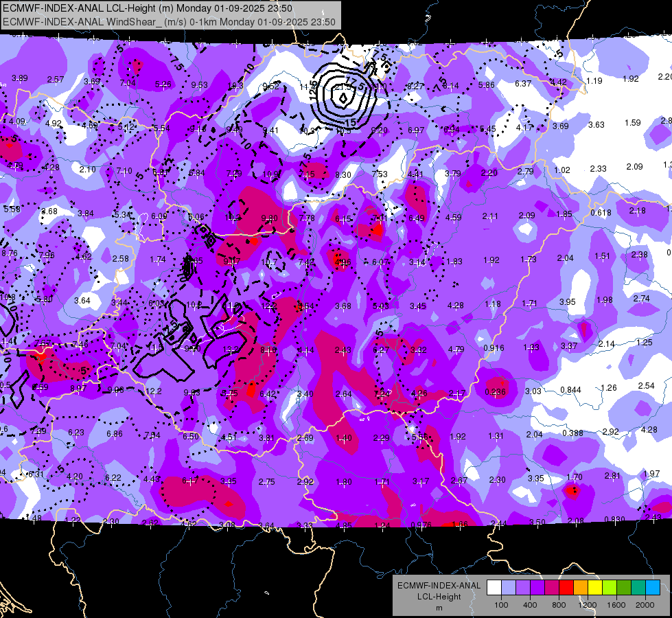Image resolution: width=672 pixels, height=618 pixels.
Task: Select the LCL-Height title line at top
Action: tap(148, 8)
